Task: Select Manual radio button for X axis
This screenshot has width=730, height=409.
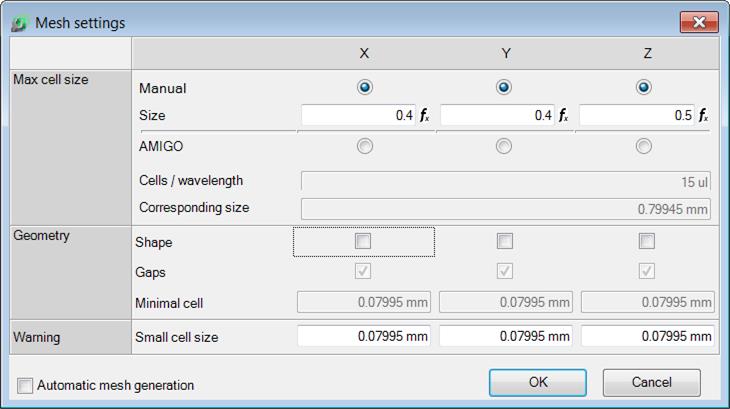Action: pyautogui.click(x=365, y=87)
